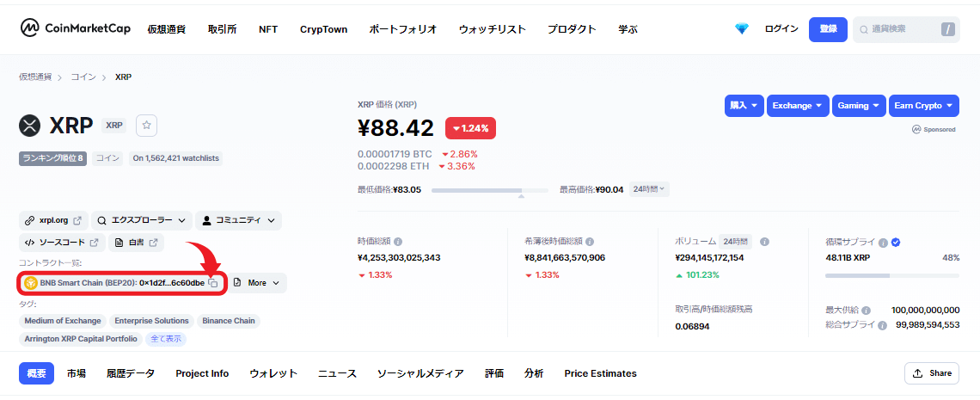Select the ソーシャルメディア tab
Image resolution: width=980 pixels, height=400 pixels.
tap(420, 373)
